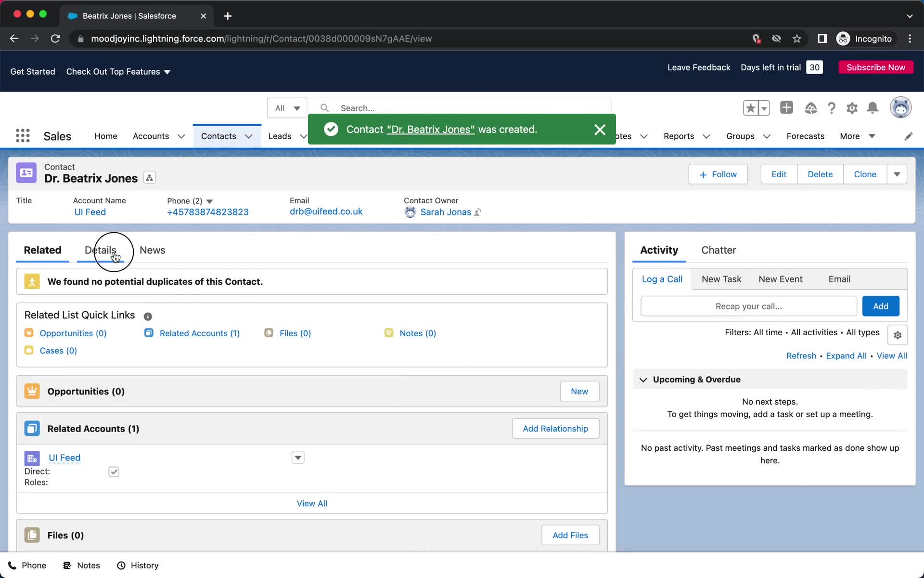The image size is (924, 578).
Task: Reload the browser page
Action: [55, 39]
